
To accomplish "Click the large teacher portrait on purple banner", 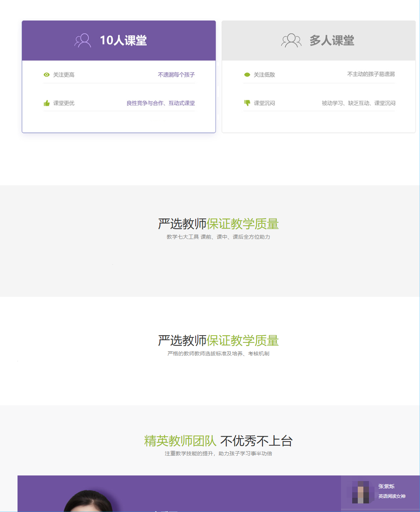I will (x=88, y=501).
